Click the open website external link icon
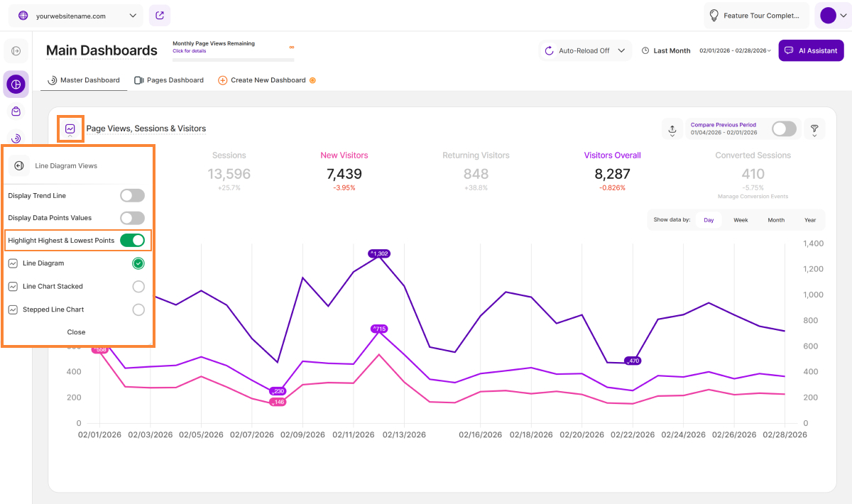This screenshot has width=852, height=504. tap(159, 16)
